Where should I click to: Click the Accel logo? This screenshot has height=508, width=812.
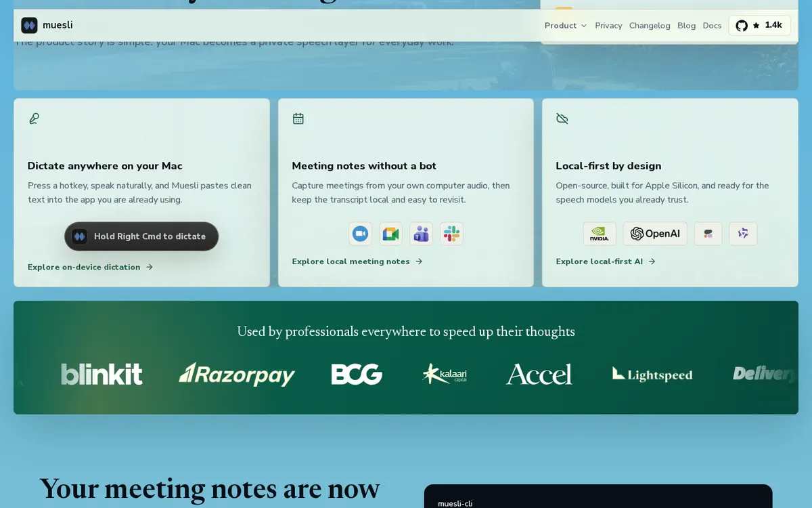[539, 374]
